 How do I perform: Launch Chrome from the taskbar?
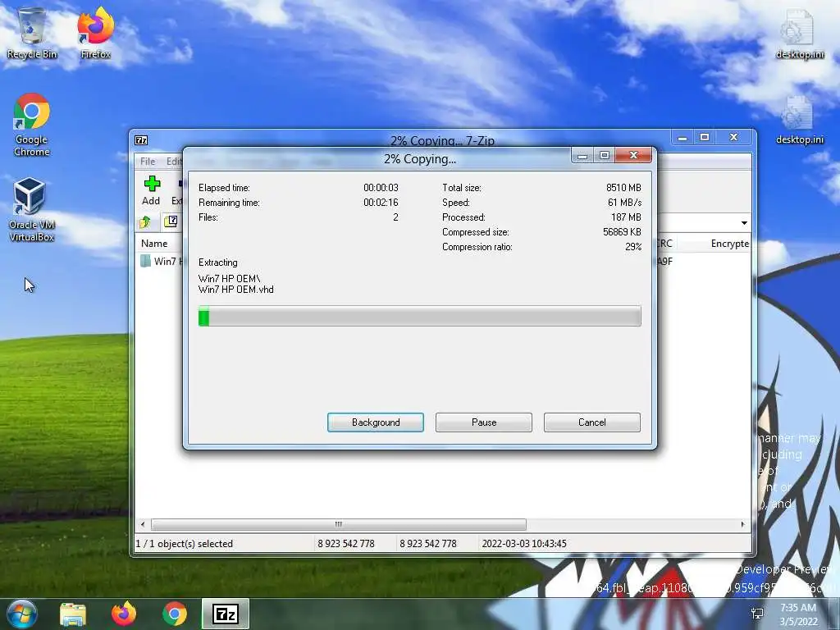175,614
